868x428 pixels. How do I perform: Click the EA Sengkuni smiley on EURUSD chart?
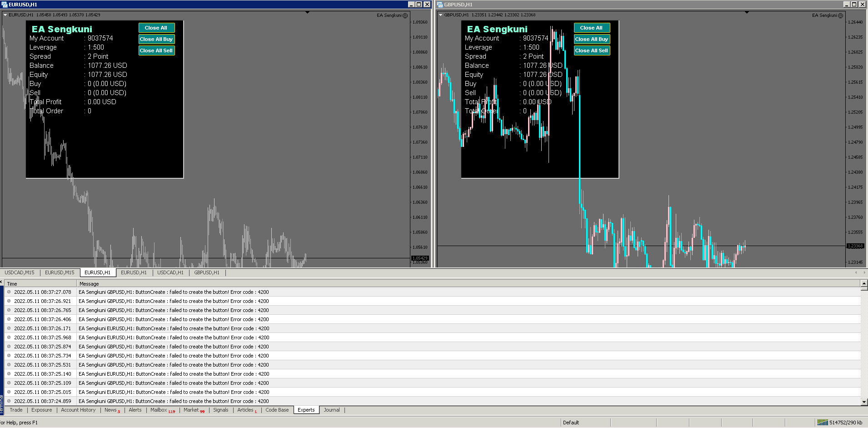click(405, 15)
